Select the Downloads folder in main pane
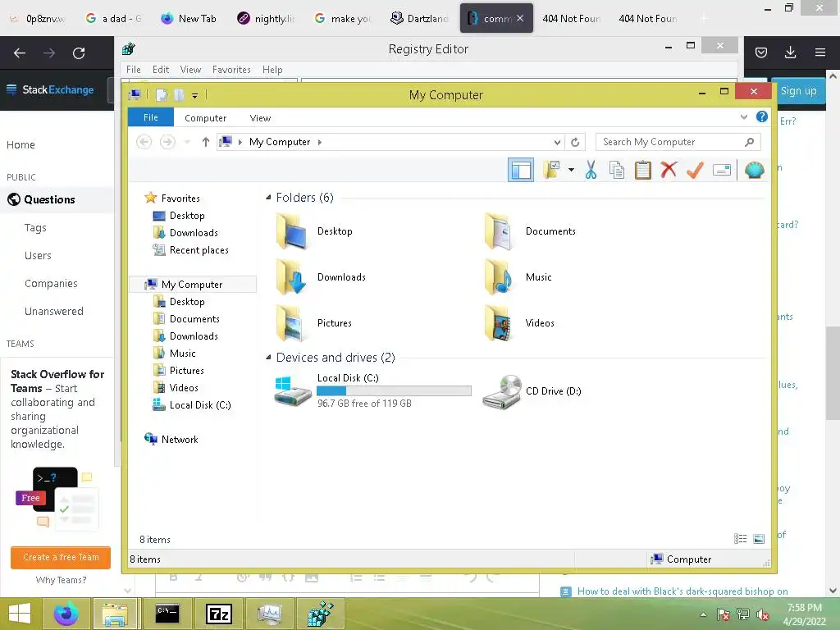The width and height of the screenshot is (840, 630). (x=321, y=277)
